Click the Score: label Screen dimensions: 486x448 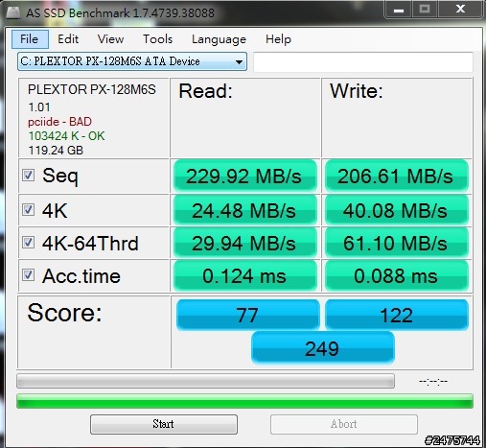[64, 313]
